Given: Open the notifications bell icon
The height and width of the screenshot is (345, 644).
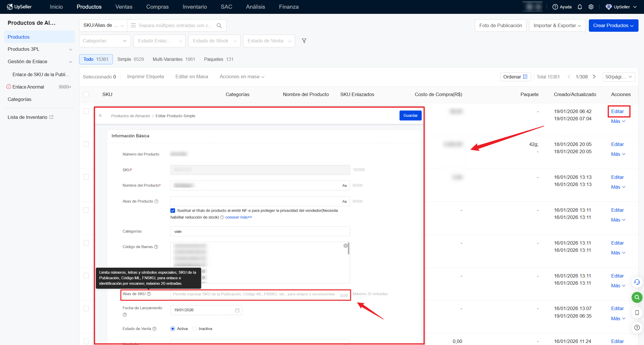Looking at the screenshot, I should point(580,7).
